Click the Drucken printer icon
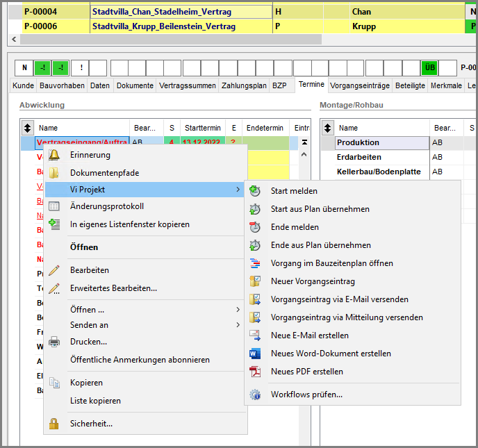This screenshot has height=448, width=478. coord(54,342)
